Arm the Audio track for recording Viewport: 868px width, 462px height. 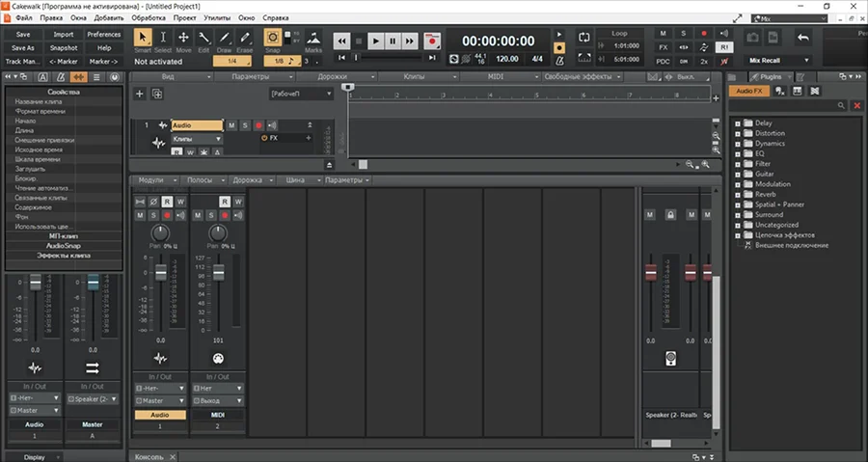pos(258,125)
